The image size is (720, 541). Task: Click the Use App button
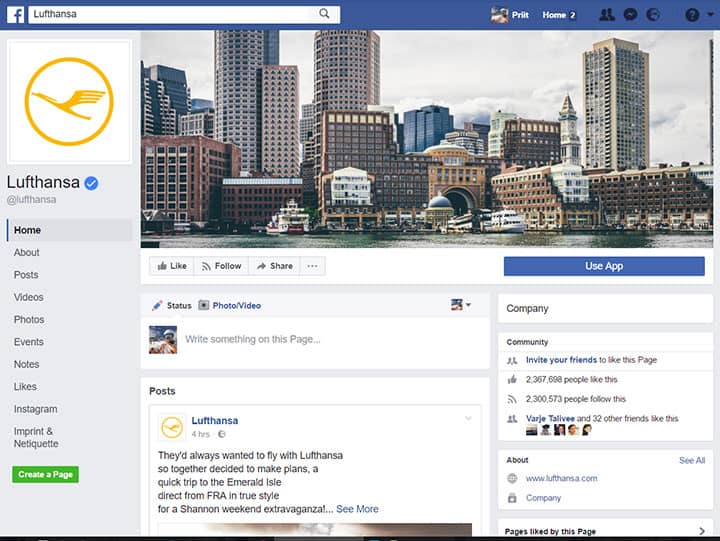click(x=604, y=266)
